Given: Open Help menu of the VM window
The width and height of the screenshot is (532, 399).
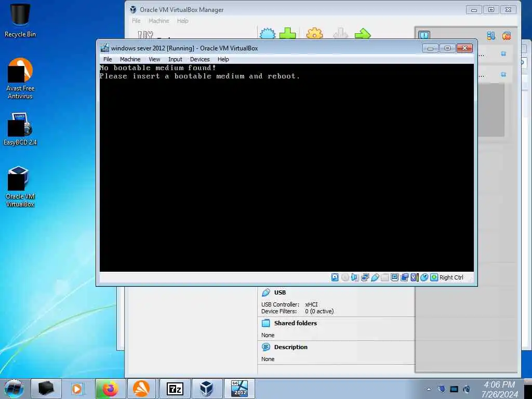Looking at the screenshot, I should pos(223,59).
